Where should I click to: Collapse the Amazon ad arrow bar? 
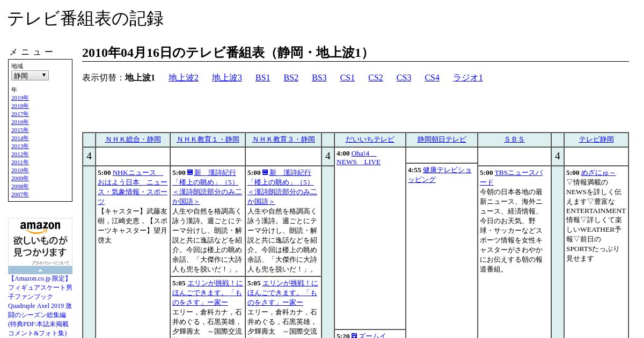40,270
